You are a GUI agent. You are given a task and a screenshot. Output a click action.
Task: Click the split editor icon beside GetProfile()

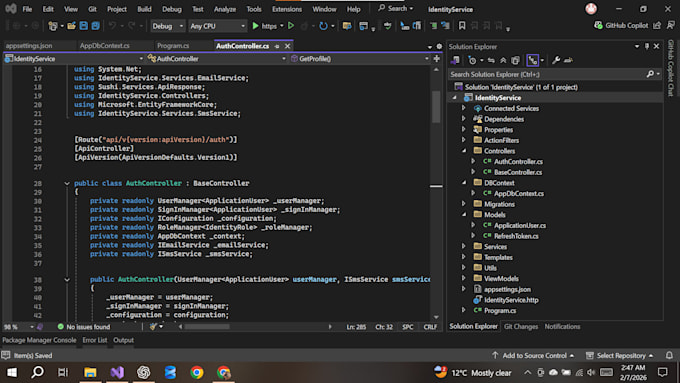(x=437, y=59)
